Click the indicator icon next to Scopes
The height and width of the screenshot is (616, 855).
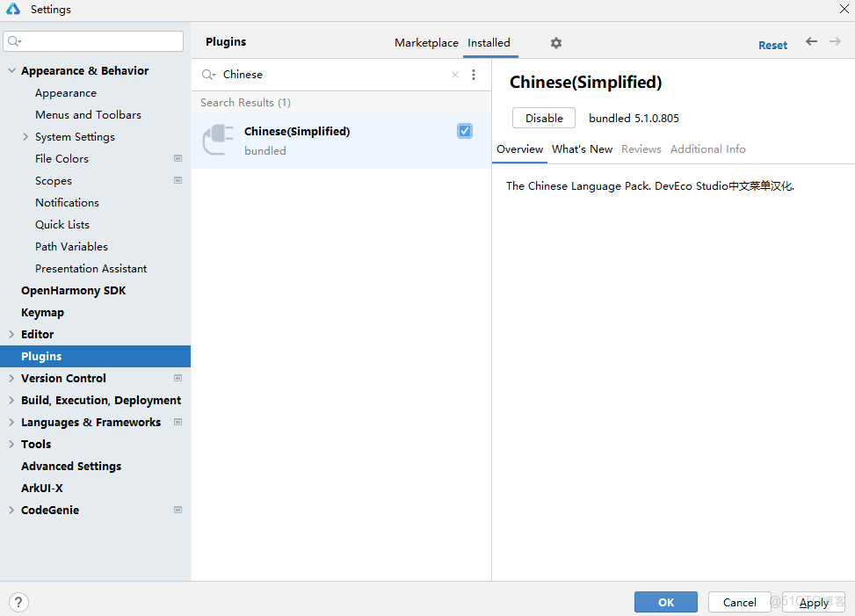pos(178,180)
